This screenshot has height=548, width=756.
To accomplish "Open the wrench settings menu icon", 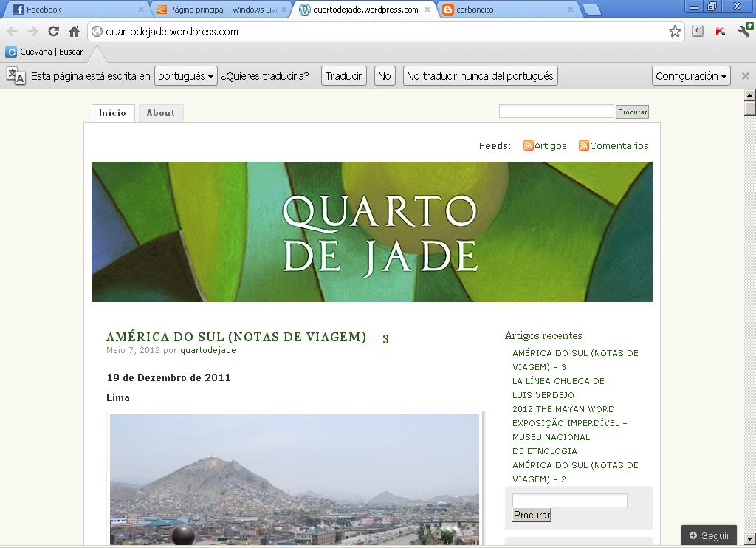I will pyautogui.click(x=746, y=30).
